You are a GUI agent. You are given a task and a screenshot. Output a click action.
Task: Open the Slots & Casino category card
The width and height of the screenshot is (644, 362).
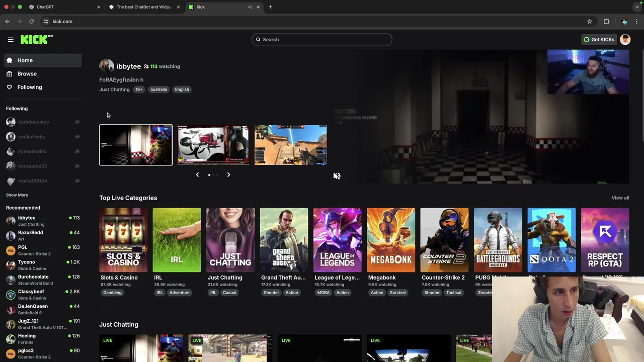[123, 240]
